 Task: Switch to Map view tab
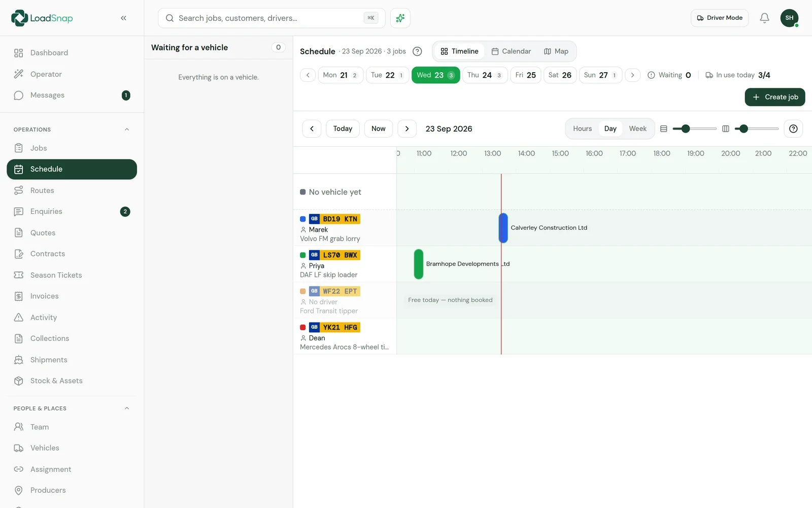coord(556,51)
